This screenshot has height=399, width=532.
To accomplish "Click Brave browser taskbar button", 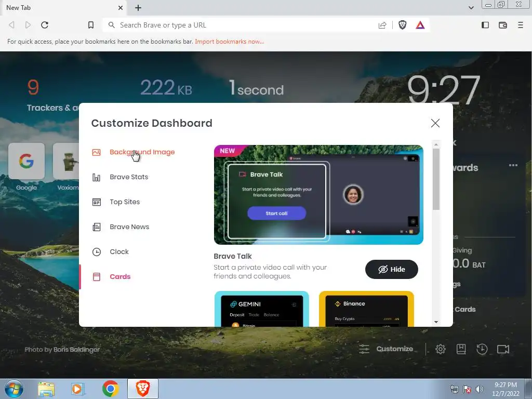I will pyautogui.click(x=143, y=389).
